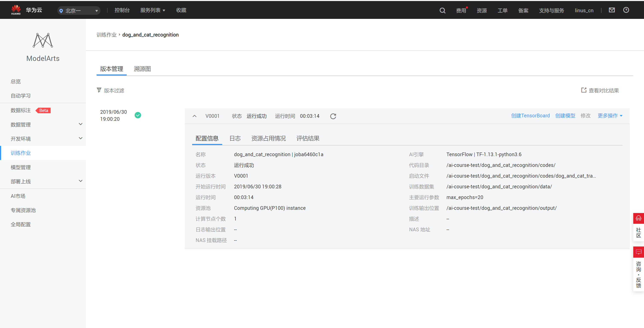
Task: Click the search magnifier icon in top bar
Action: click(442, 10)
